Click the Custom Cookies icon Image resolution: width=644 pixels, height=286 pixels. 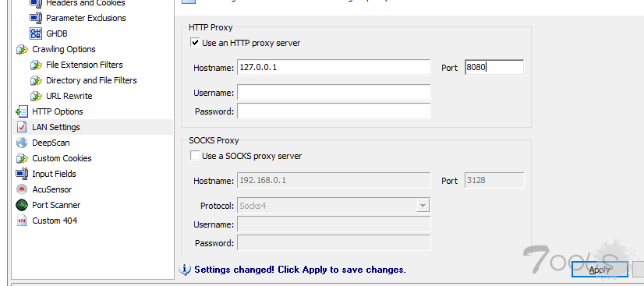[22, 158]
